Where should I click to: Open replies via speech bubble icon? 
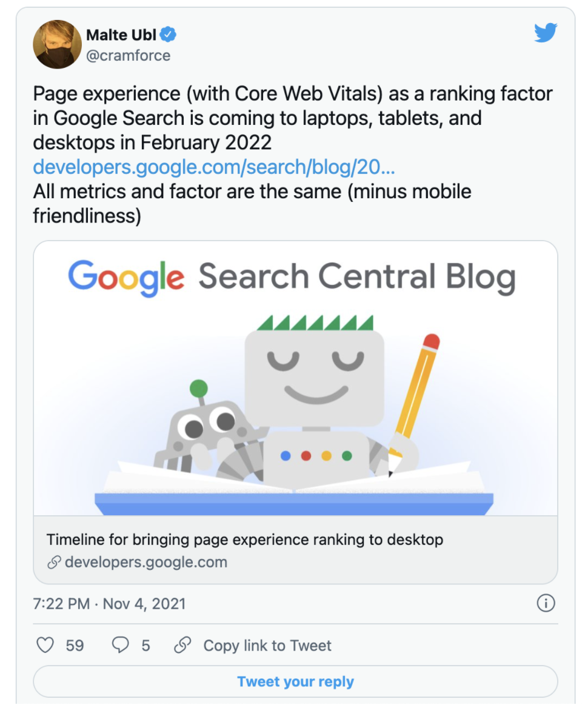click(121, 645)
